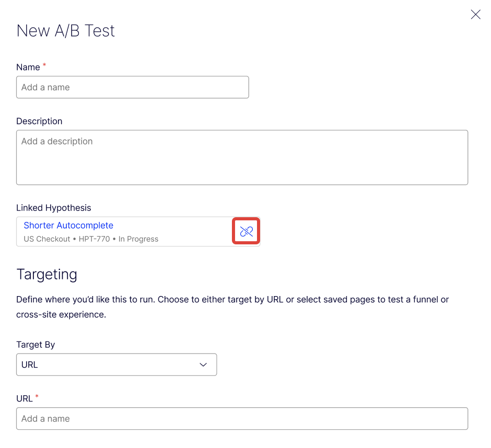Click the red asterisk beside URL
The image size is (491, 448).
click(37, 396)
